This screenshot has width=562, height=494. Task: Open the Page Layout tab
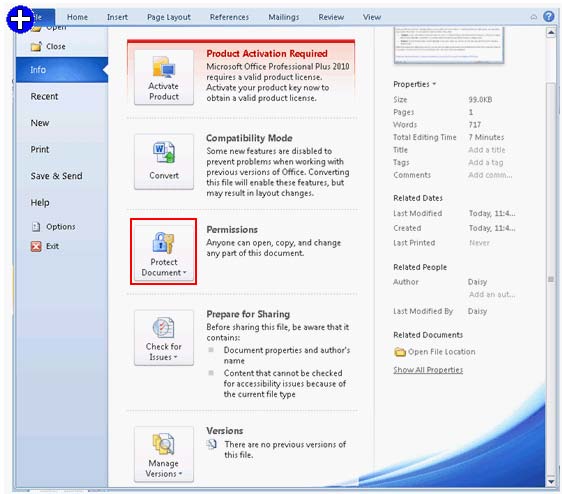tap(168, 17)
